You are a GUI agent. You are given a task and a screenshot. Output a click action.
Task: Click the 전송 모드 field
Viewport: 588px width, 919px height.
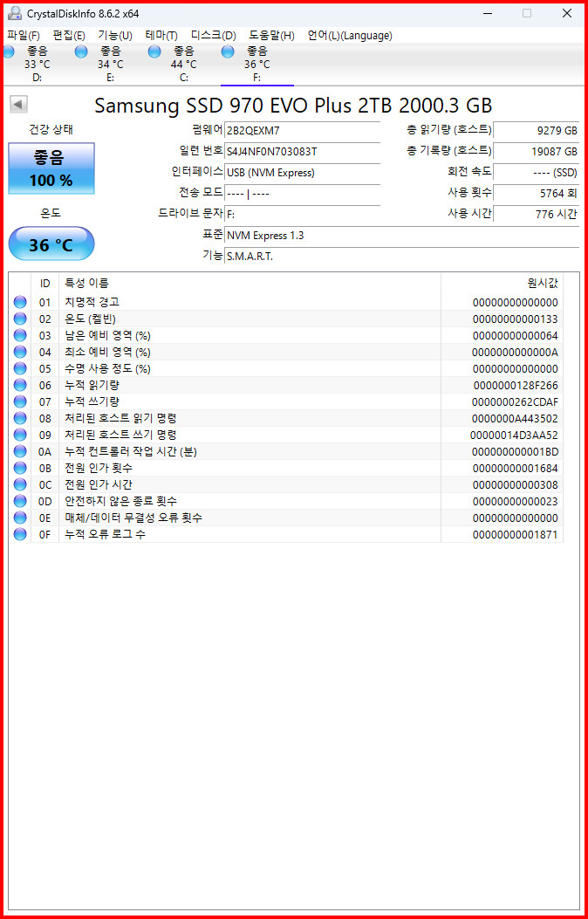click(302, 194)
